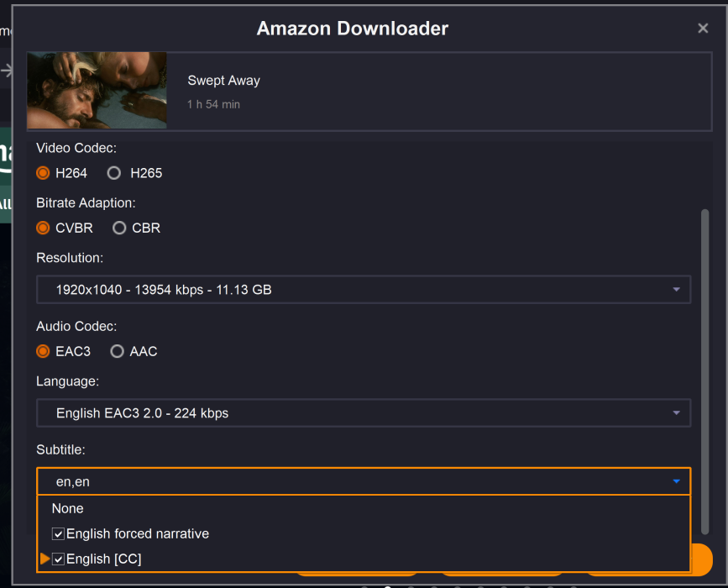Select the EAC3 audio codec

click(44, 351)
